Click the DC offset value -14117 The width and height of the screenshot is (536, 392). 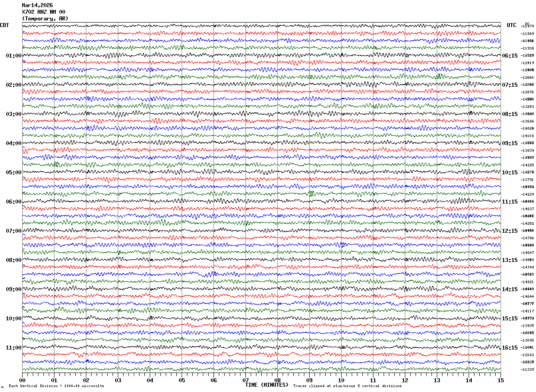pos(527,311)
